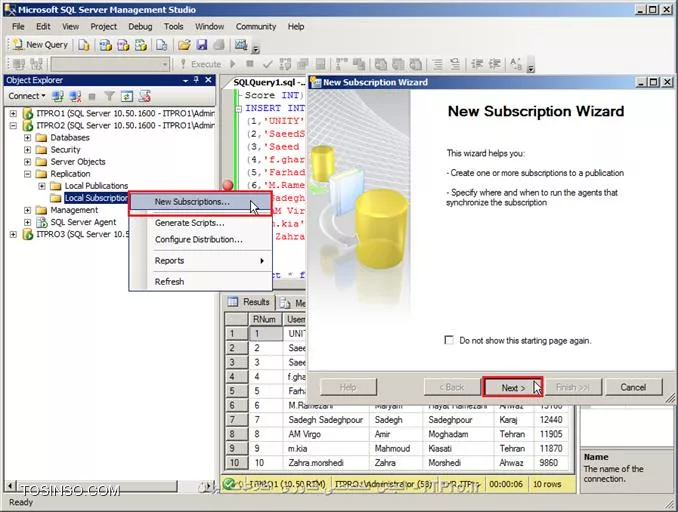Open a Database Engine Query from the toolbar
This screenshot has height=512, width=678.
(x=83, y=45)
